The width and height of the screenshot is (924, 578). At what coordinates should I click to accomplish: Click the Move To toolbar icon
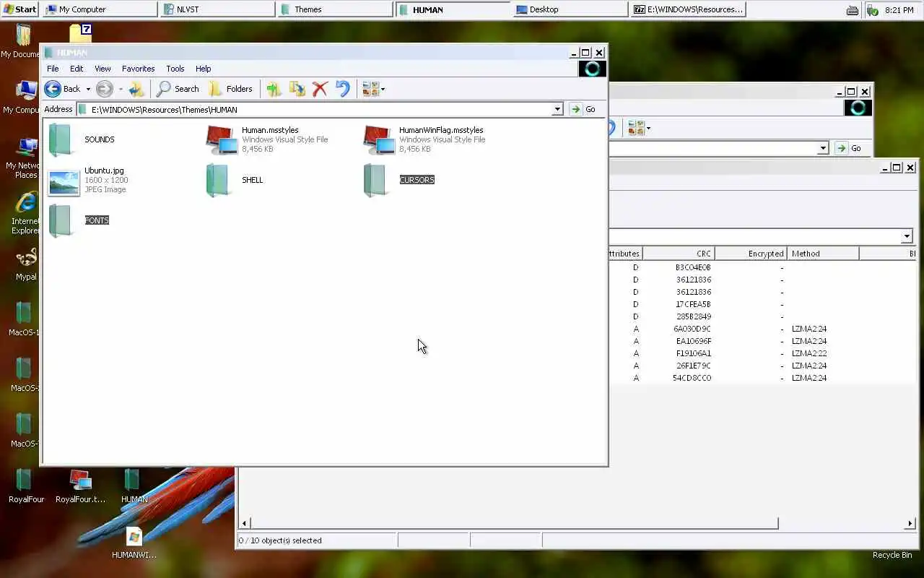(274, 89)
